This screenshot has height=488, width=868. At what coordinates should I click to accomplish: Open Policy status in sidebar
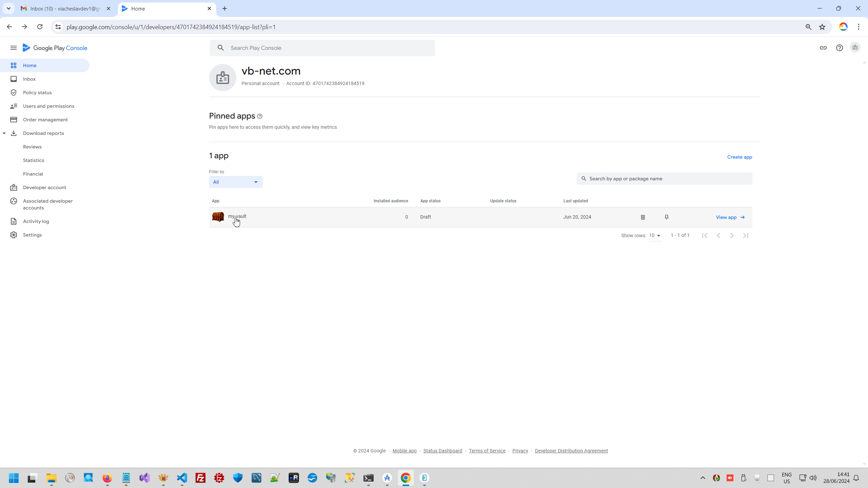click(37, 93)
